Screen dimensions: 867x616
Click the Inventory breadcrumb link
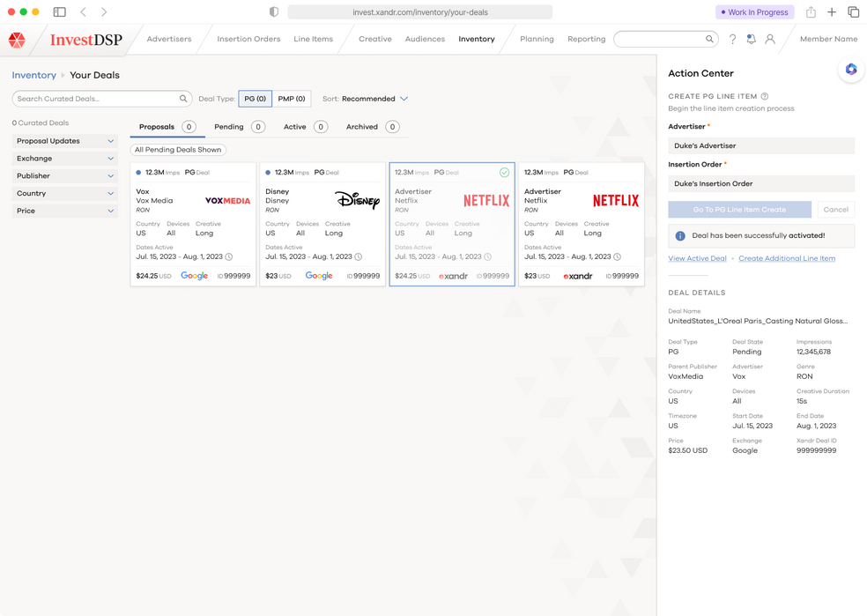coord(33,75)
